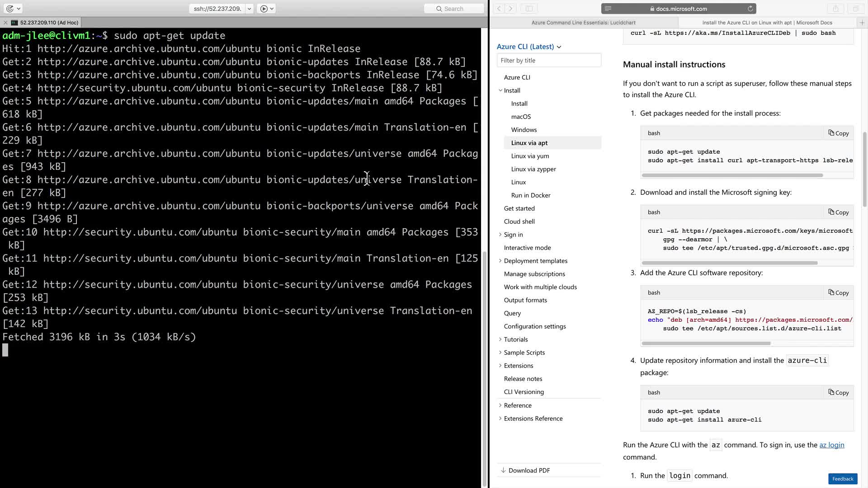
Task: Collapse the Install tree section
Action: (500, 90)
